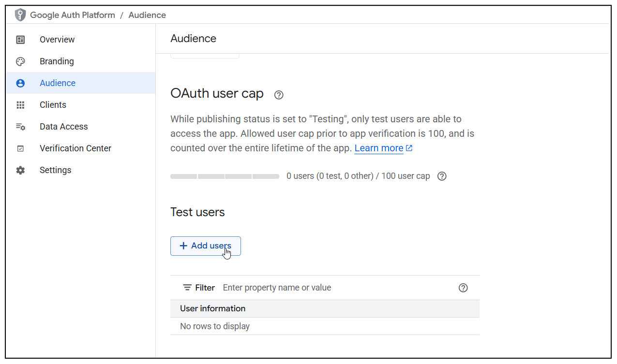The height and width of the screenshot is (364, 617).
Task: Click the Data Access list-settings icon
Action: click(20, 127)
